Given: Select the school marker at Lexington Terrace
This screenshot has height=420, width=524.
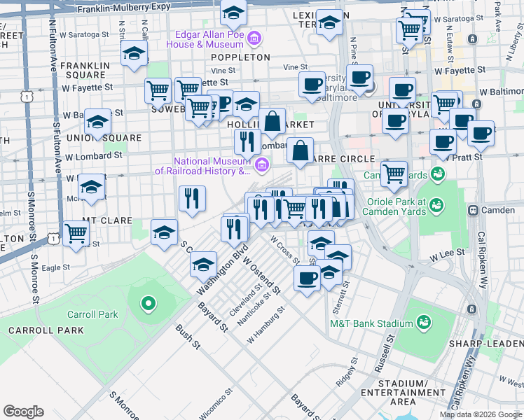Looking at the screenshot, I should tap(329, 24).
